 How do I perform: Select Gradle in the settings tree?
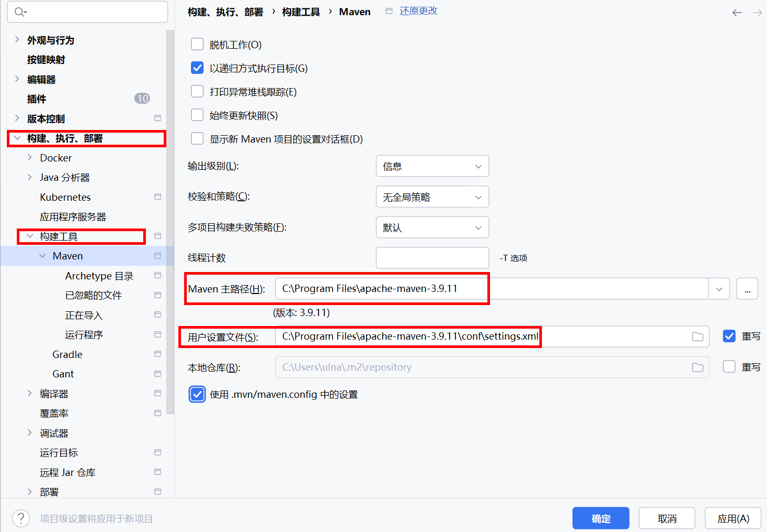tap(67, 354)
